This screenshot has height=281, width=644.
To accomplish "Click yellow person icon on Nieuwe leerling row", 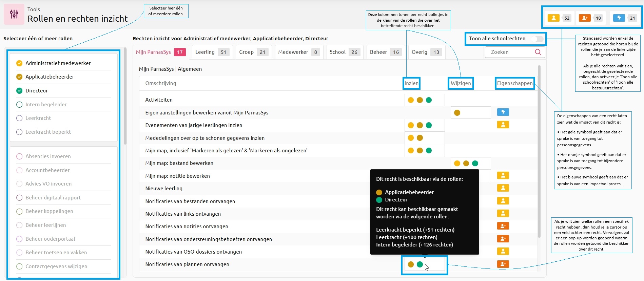I will pyautogui.click(x=503, y=188).
